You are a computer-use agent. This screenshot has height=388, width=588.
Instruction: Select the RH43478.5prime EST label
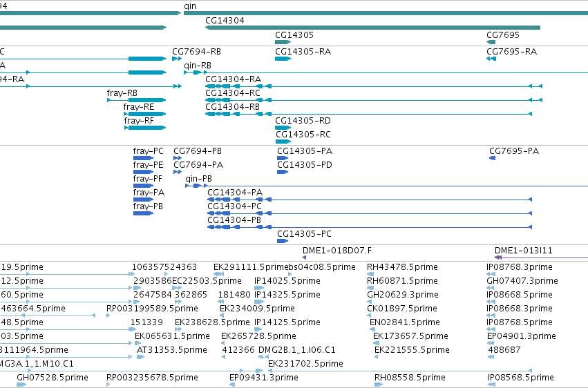click(x=402, y=267)
